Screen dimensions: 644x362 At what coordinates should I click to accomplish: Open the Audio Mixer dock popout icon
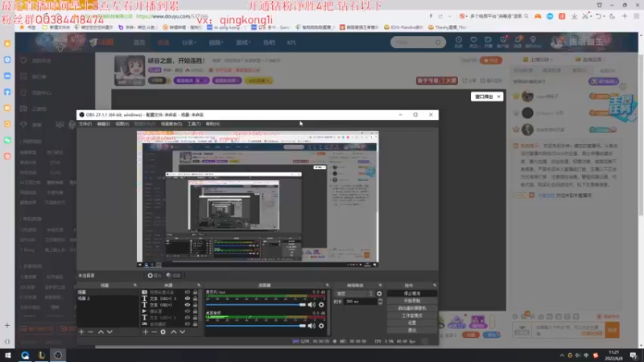[x=328, y=286]
